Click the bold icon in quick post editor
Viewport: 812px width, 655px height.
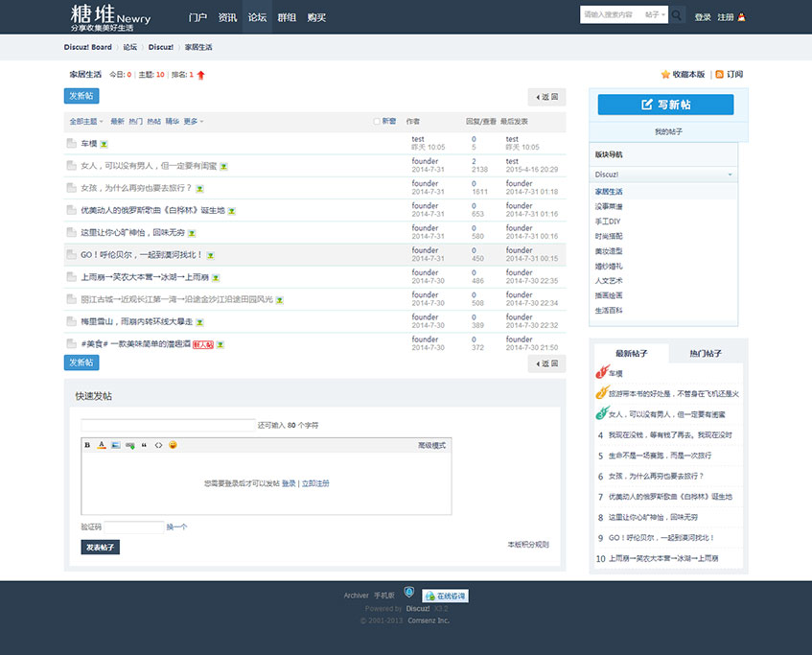click(x=87, y=445)
